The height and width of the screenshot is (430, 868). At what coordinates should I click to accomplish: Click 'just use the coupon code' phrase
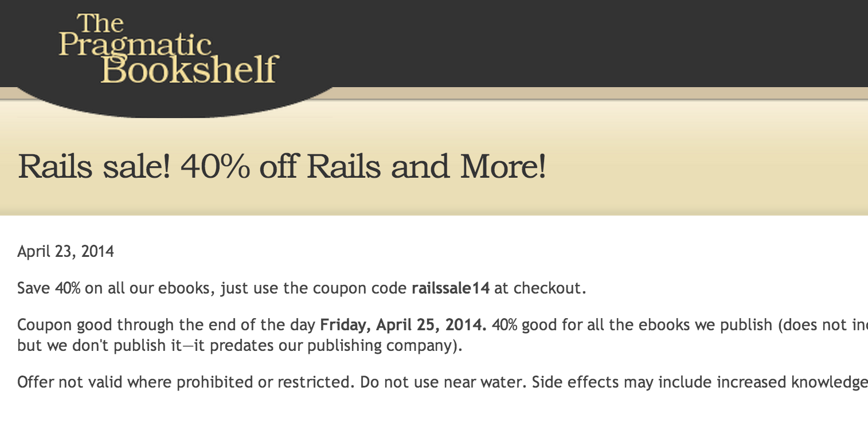coord(314,288)
